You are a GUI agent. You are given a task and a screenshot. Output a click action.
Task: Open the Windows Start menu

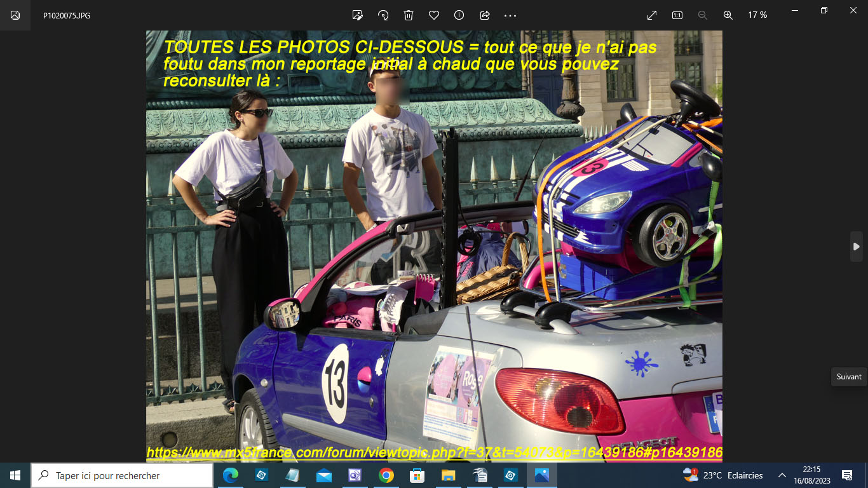[15, 475]
